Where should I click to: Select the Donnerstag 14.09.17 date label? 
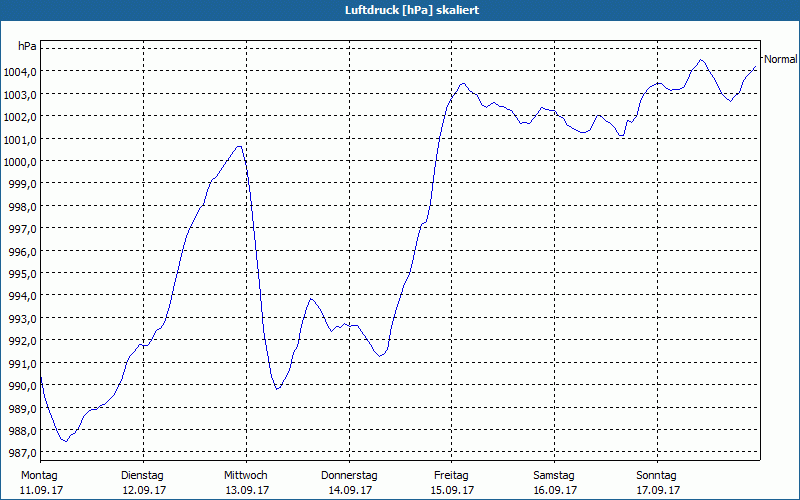pos(349,483)
